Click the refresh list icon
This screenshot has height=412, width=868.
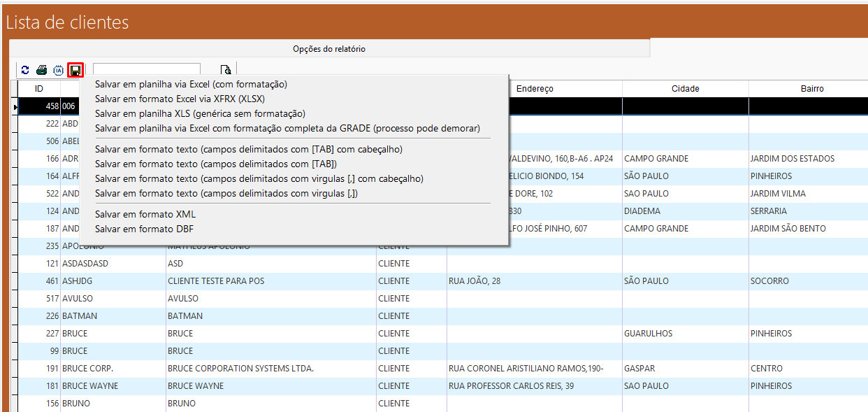click(25, 70)
